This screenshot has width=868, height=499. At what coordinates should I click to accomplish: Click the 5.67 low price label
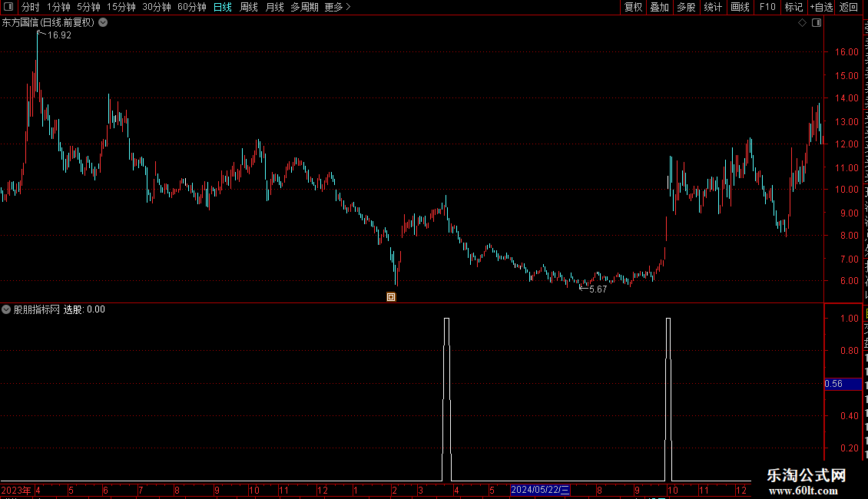coord(598,289)
